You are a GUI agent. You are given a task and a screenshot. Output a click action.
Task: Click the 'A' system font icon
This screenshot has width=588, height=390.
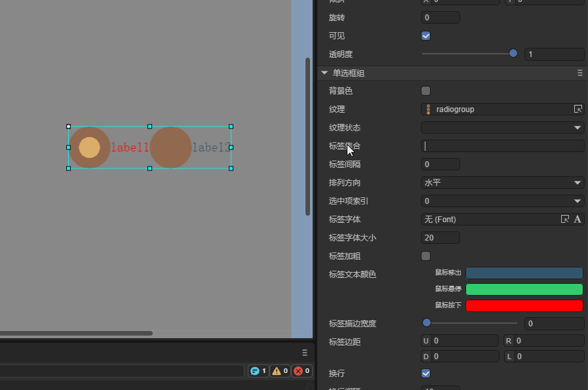pos(578,219)
